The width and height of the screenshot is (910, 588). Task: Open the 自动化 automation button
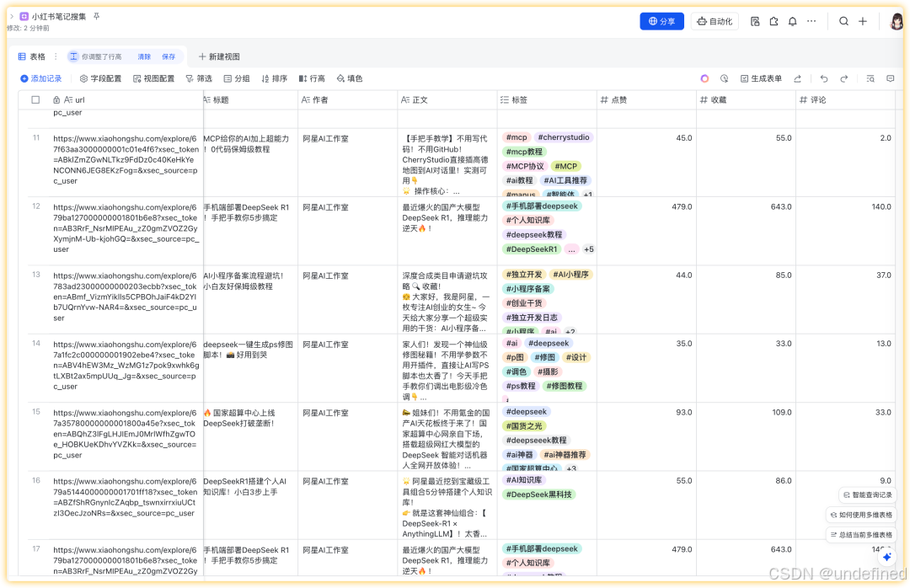coord(715,21)
